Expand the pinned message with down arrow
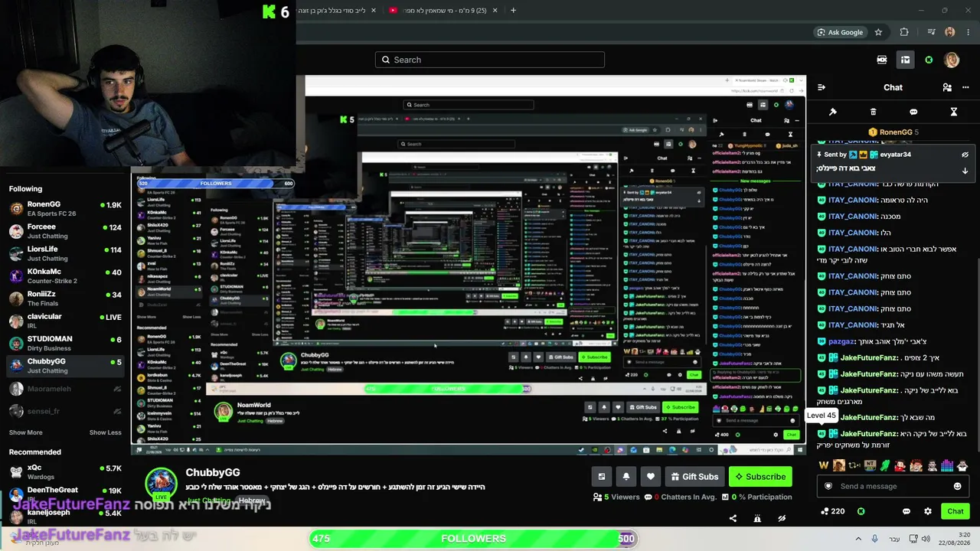 coord(965,171)
